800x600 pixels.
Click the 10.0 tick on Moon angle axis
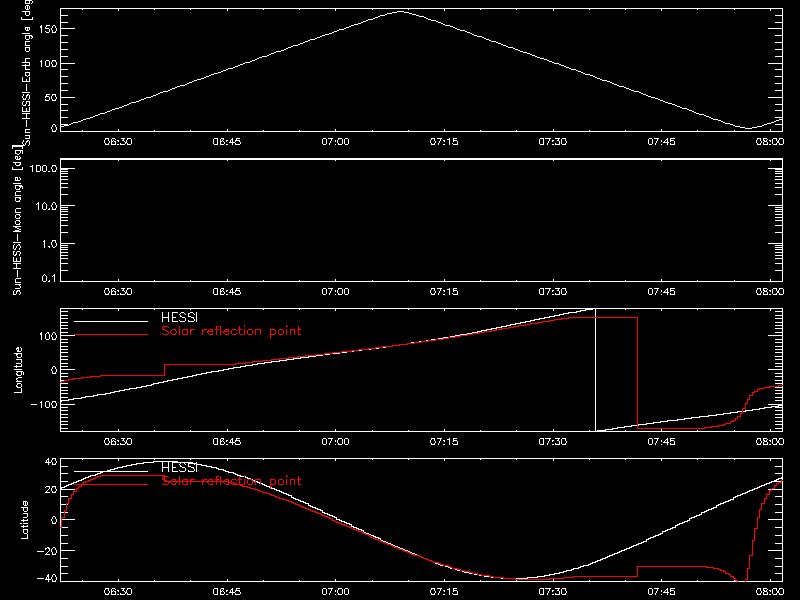pos(46,206)
